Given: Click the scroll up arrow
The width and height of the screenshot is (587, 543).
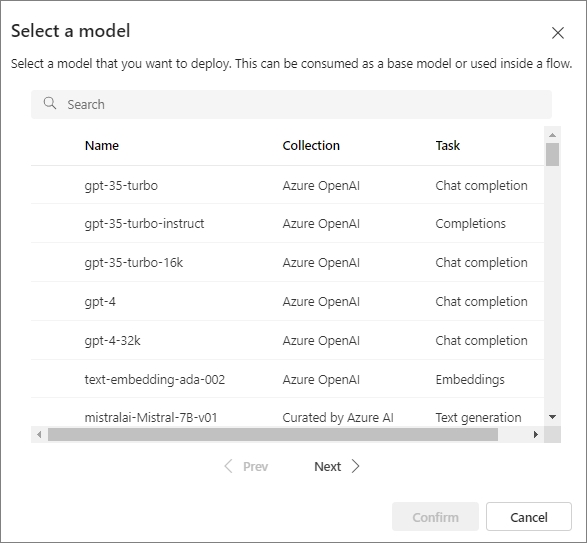Looking at the screenshot, I should (x=553, y=135).
